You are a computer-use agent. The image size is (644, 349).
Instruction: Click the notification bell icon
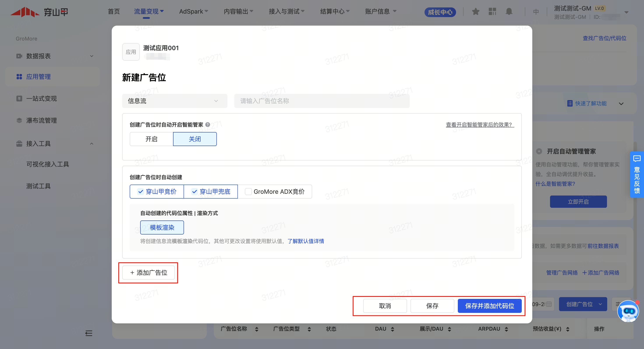coord(509,11)
